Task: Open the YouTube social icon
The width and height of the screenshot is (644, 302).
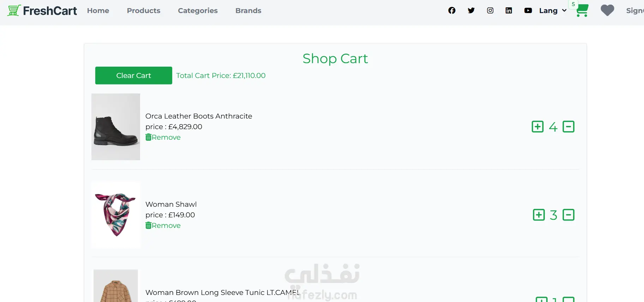Action: (x=528, y=11)
